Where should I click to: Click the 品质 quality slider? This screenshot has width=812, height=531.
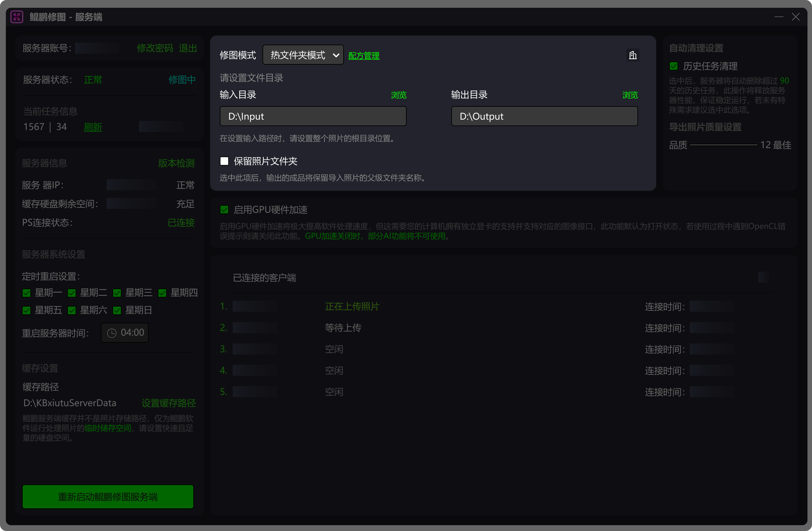(723, 145)
